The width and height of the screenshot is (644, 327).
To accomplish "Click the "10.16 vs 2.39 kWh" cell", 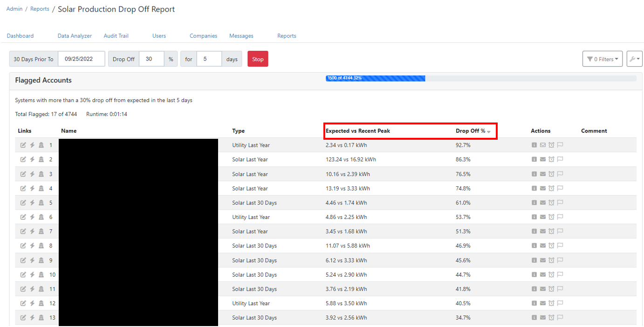I will coord(348,174).
